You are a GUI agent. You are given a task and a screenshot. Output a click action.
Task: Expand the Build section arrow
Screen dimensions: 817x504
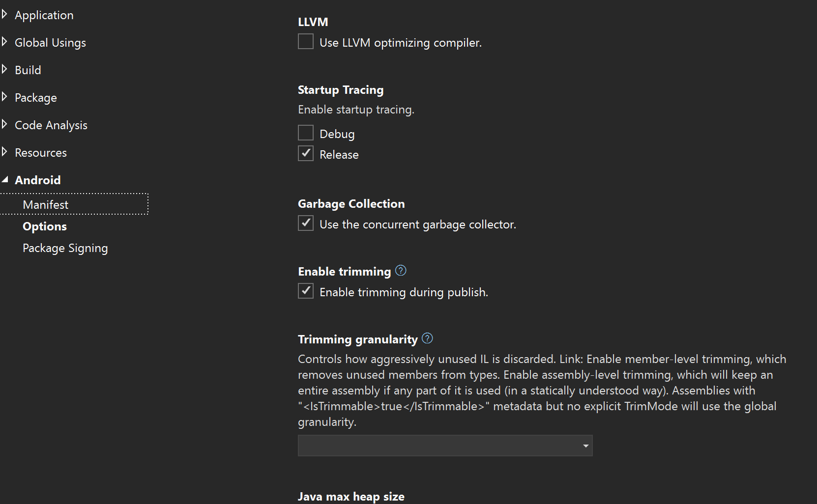point(4,69)
